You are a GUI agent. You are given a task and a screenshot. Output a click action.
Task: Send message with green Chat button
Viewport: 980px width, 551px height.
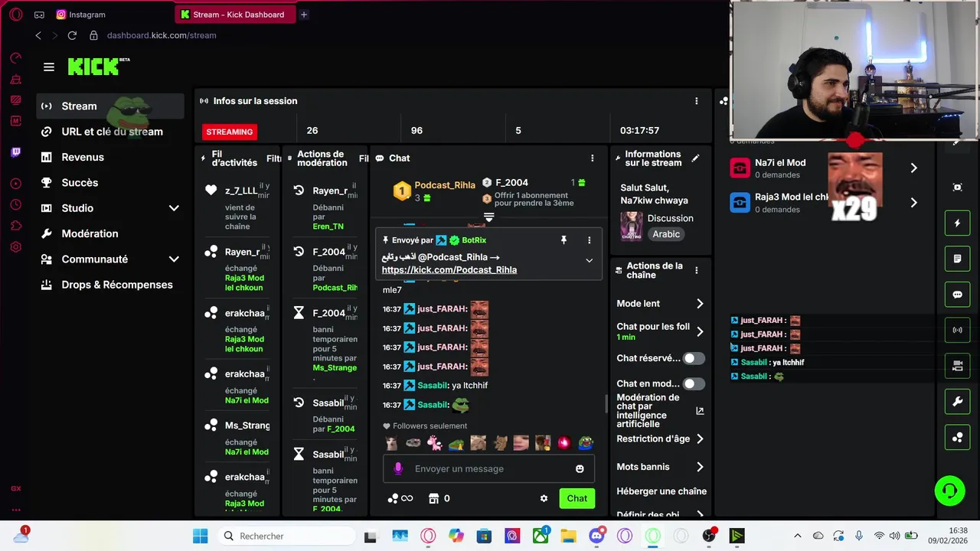pos(577,498)
